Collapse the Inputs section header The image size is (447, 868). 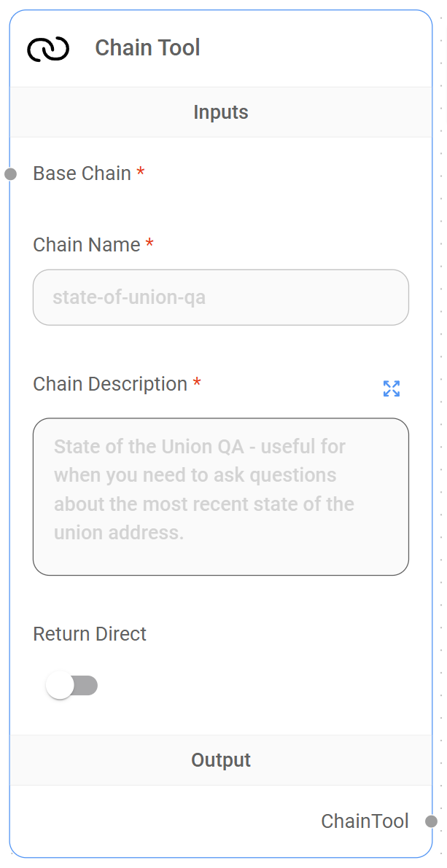(220, 112)
